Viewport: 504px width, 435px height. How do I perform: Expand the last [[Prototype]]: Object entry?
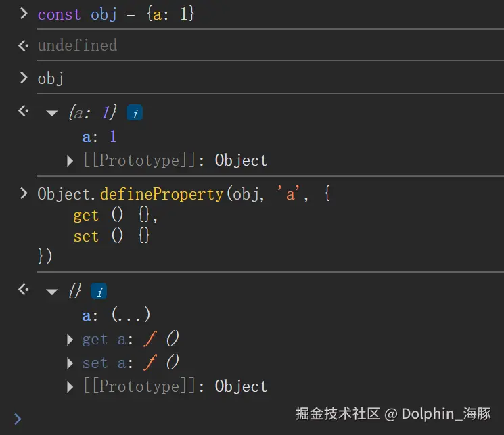point(70,387)
